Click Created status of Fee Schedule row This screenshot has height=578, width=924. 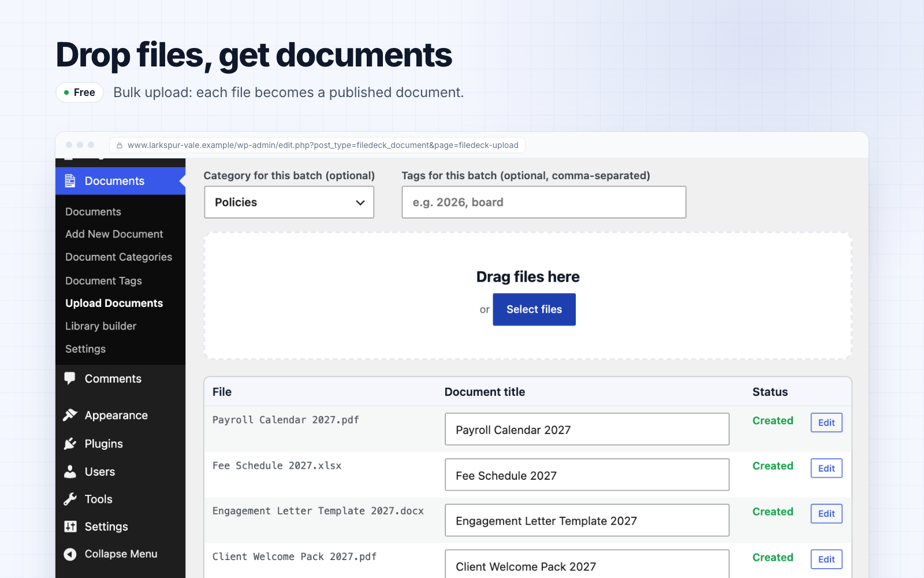[773, 466]
